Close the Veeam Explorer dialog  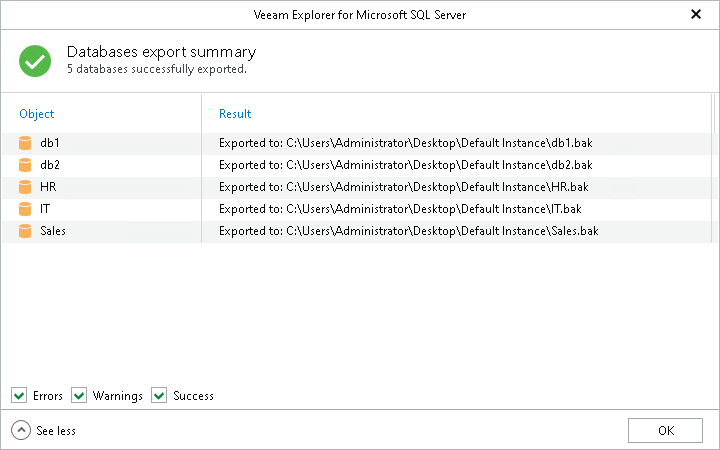tap(696, 14)
